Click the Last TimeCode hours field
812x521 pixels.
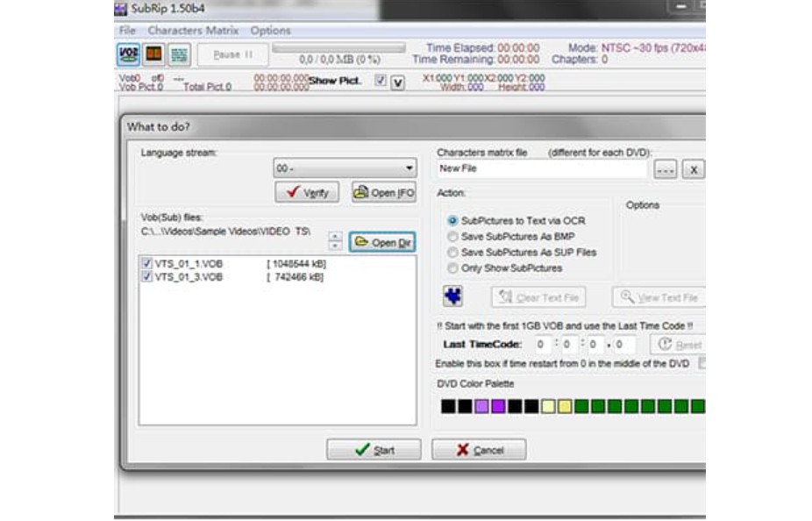tap(540, 344)
